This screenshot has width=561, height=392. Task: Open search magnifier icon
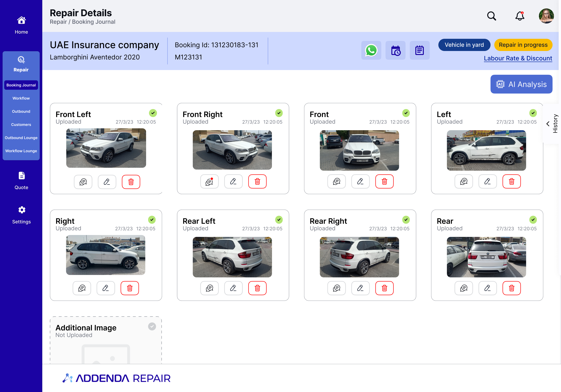click(x=491, y=16)
